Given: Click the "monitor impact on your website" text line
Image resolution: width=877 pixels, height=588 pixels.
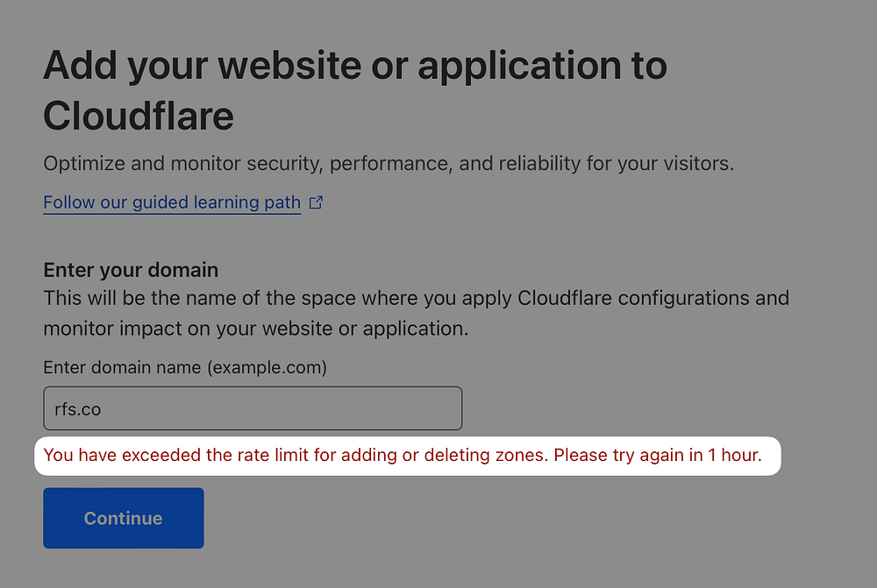Looking at the screenshot, I should [255, 329].
